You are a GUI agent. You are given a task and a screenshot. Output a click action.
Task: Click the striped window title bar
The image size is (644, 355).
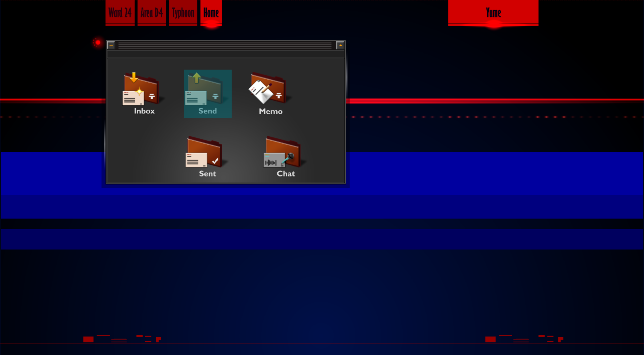coord(225,45)
